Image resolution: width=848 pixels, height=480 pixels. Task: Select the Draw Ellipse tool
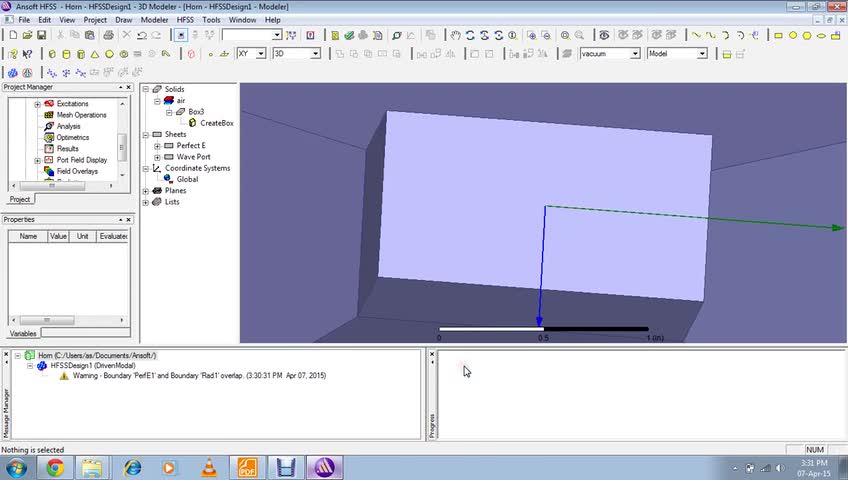(x=821, y=35)
